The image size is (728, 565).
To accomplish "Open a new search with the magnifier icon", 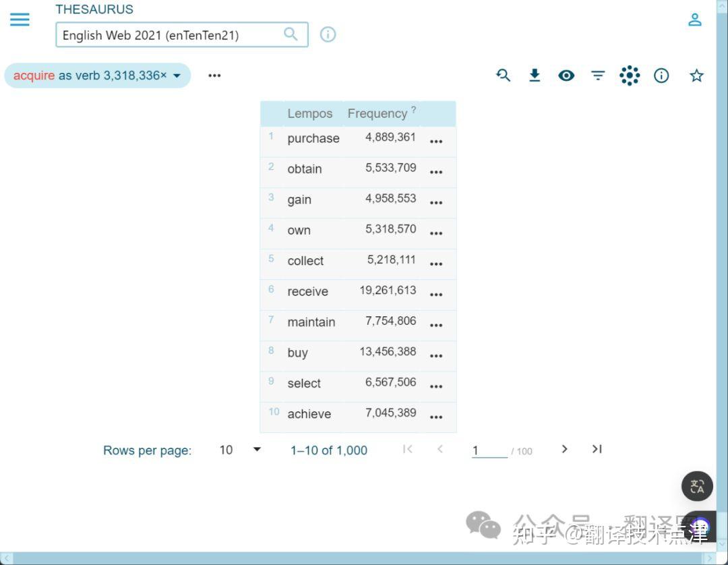I will click(503, 76).
